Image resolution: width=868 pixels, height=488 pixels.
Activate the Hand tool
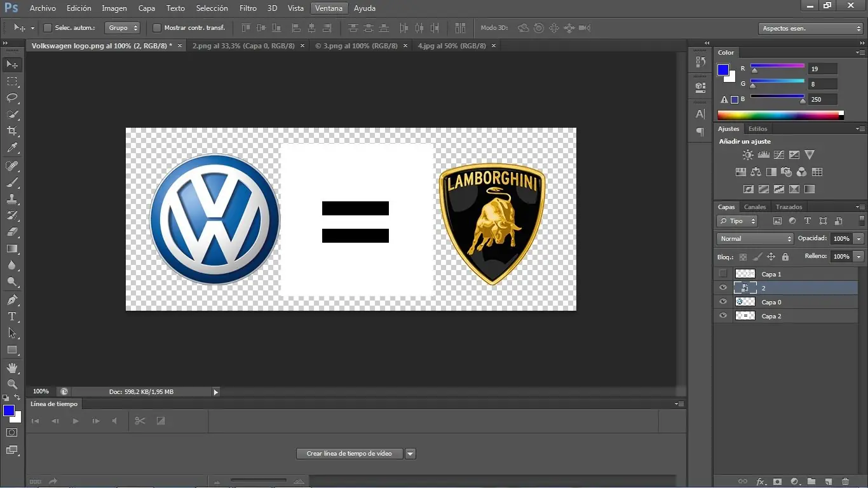(x=12, y=367)
